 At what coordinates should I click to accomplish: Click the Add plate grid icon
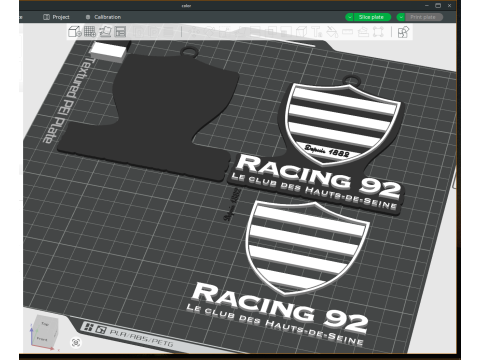90,32
